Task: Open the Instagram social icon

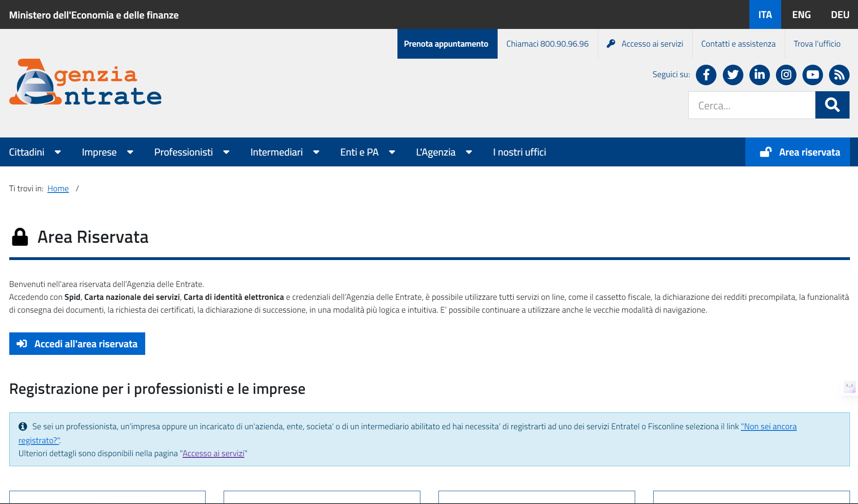Action: (x=786, y=75)
